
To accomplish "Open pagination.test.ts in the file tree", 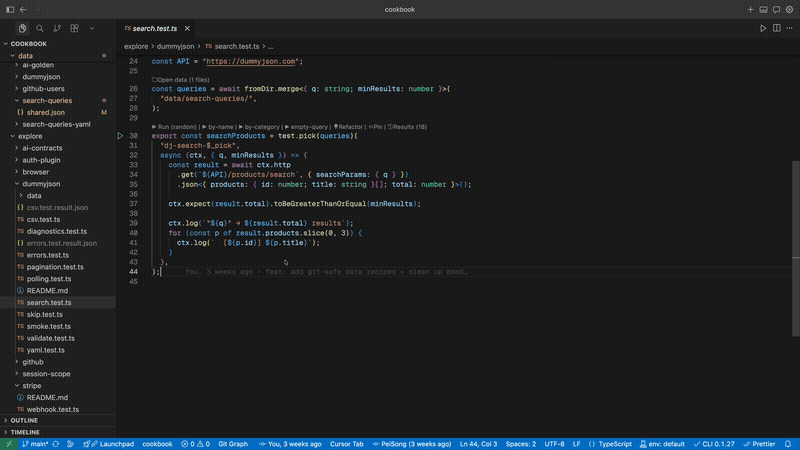I will 57,267.
